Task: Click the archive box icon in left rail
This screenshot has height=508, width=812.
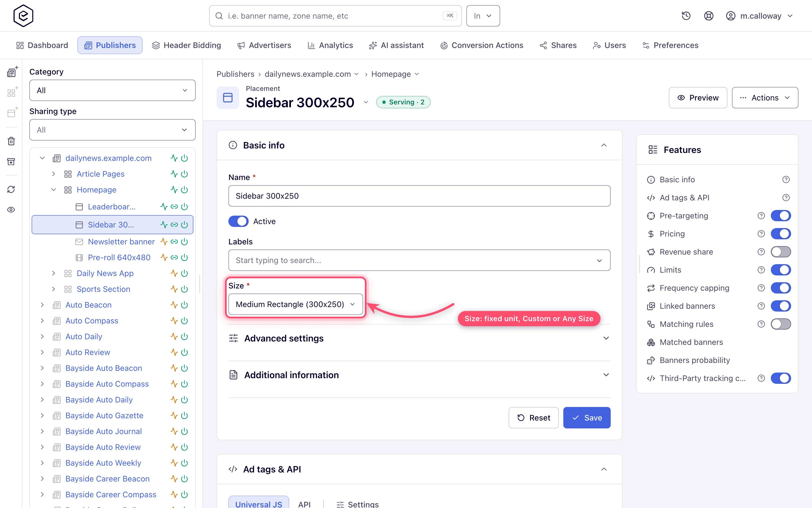Action: click(11, 162)
